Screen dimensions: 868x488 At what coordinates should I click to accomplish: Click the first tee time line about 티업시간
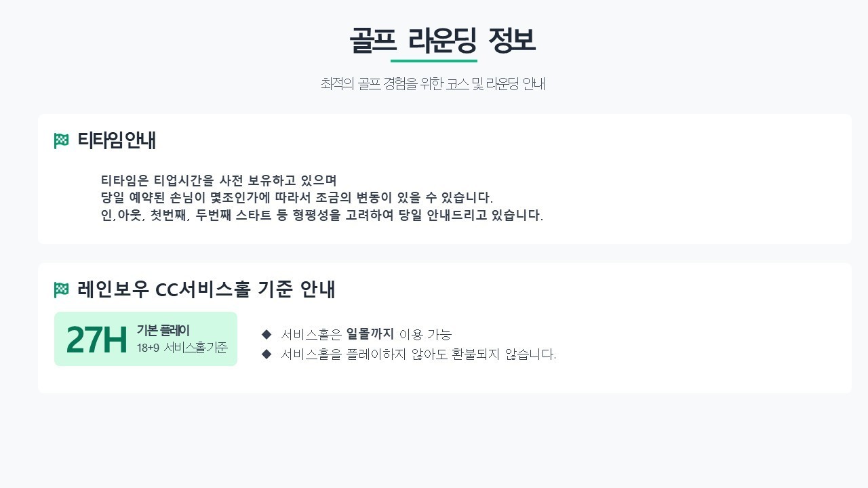218,181
